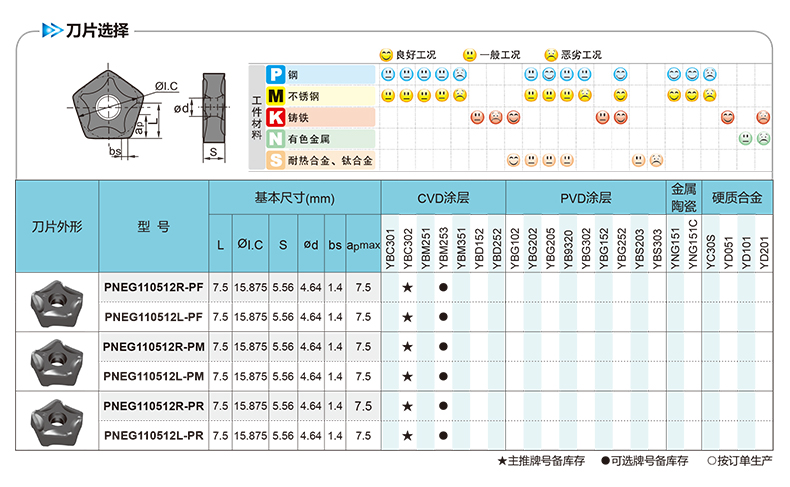790x487 pixels.
Task: Click the YBC301 grade column header
Action: pos(390,249)
